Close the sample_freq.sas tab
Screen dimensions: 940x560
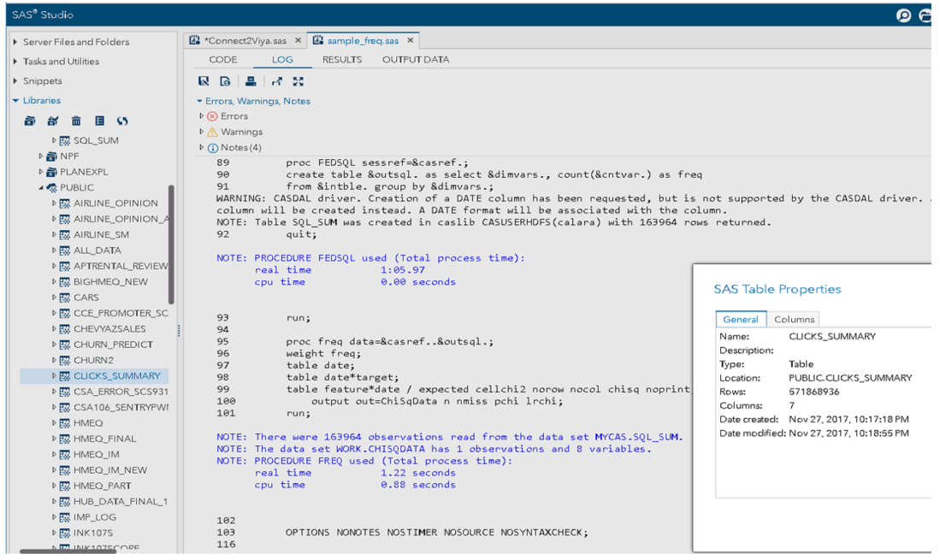410,41
